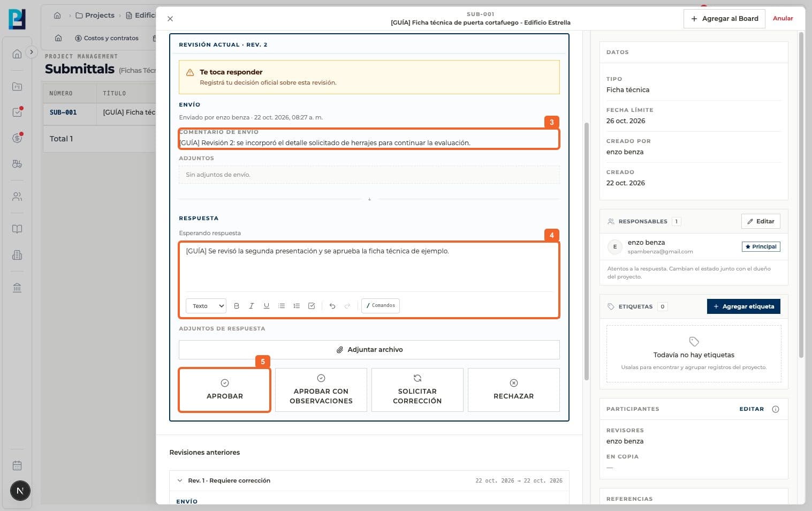812x511 pixels.
Task: Go to the breadcrumb home icon
Action: (x=57, y=16)
